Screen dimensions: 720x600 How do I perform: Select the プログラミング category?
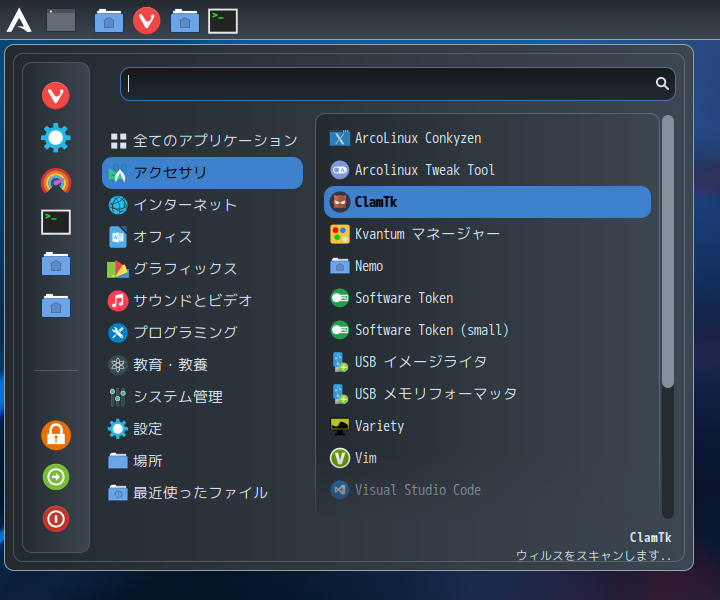click(x=202, y=332)
